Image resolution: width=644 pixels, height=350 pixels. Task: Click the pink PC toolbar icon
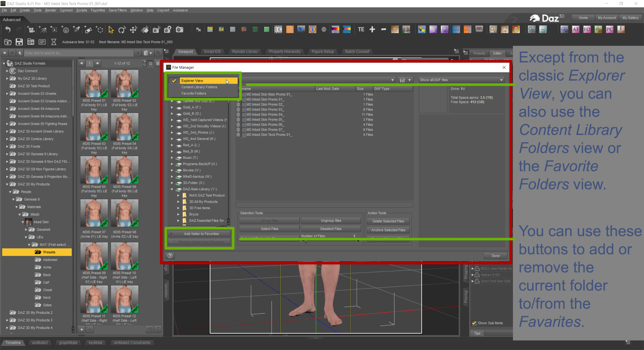[x=610, y=30]
